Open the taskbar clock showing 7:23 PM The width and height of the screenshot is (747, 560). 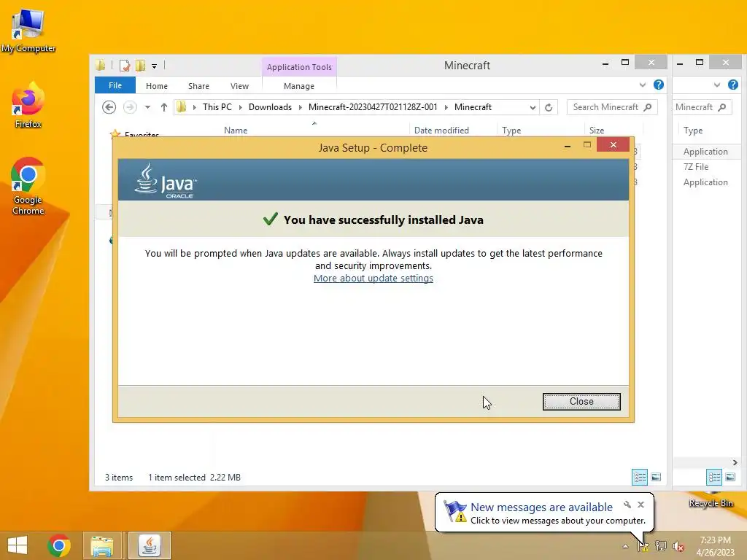pos(715,545)
